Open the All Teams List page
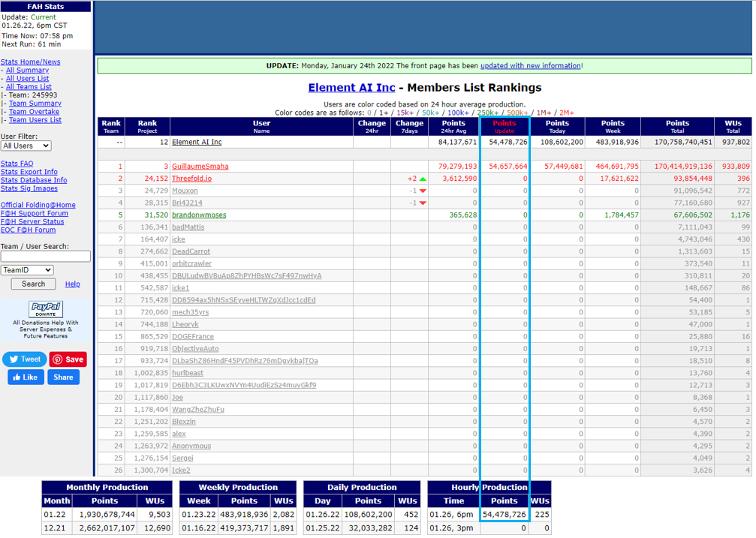 (29, 87)
